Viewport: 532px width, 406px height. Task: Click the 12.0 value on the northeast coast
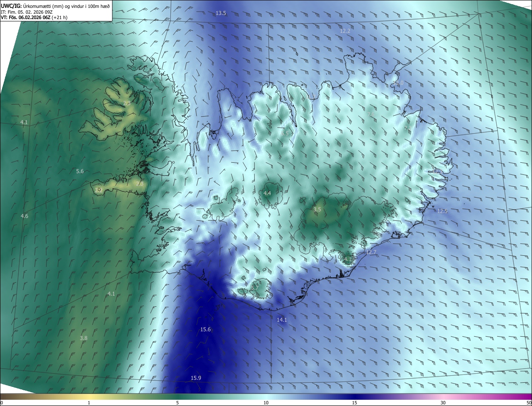pyautogui.click(x=398, y=83)
